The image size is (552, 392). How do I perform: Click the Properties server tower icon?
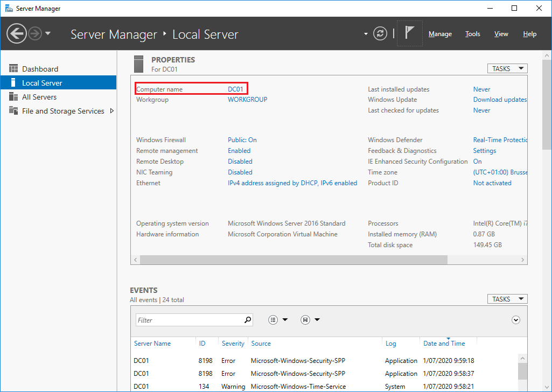139,64
